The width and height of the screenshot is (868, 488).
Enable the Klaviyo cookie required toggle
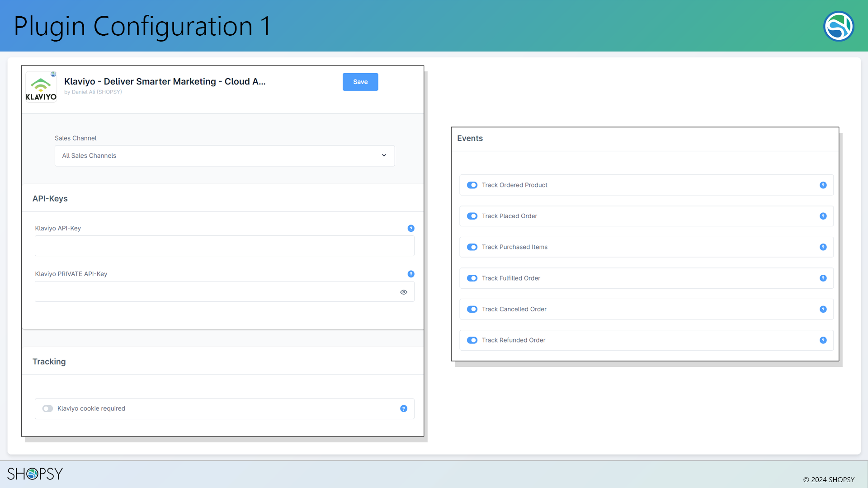pyautogui.click(x=47, y=408)
